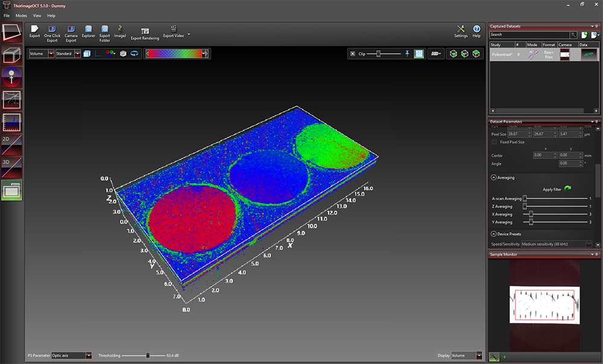Toggle the Clip checkbox
This screenshot has height=364, width=603.
[x=353, y=54]
